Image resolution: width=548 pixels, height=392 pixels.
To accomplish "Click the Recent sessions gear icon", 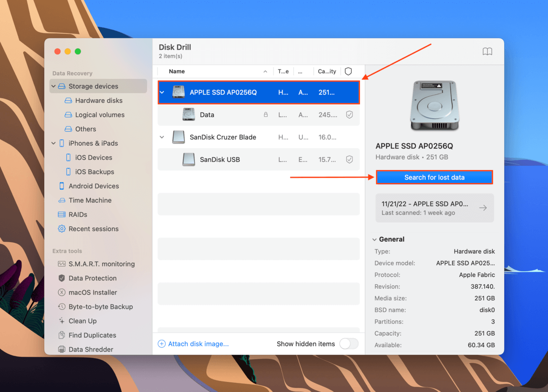I will pyautogui.click(x=62, y=228).
